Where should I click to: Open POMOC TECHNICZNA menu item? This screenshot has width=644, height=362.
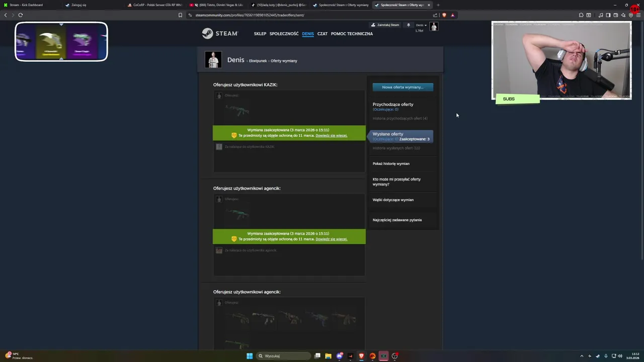point(352,34)
